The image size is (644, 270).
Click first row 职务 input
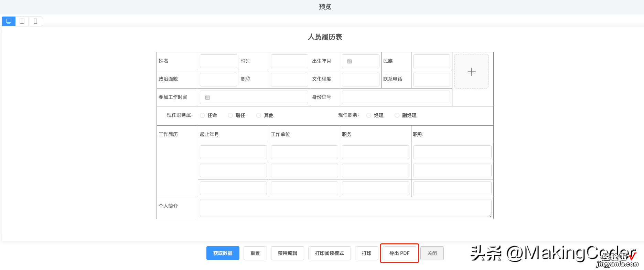pos(376,152)
